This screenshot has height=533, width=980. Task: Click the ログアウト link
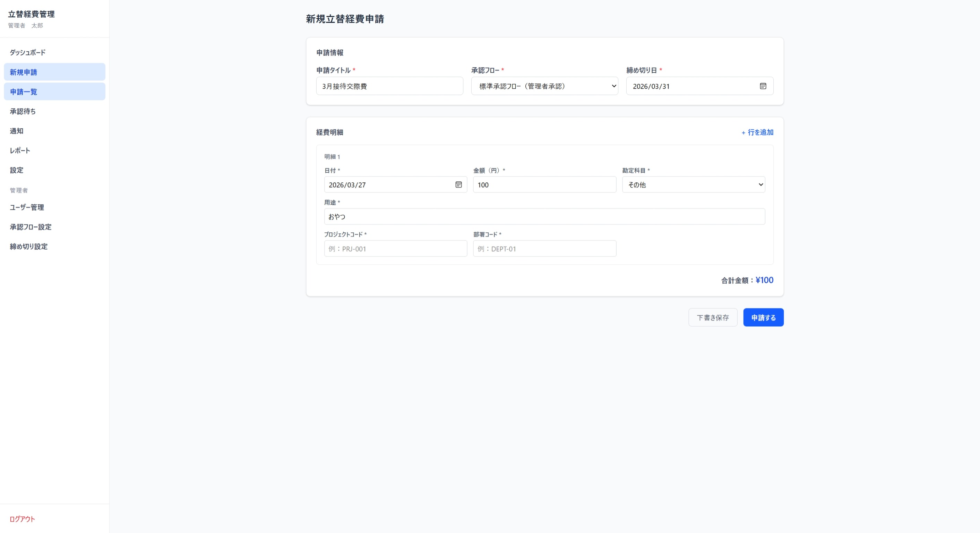click(22, 519)
